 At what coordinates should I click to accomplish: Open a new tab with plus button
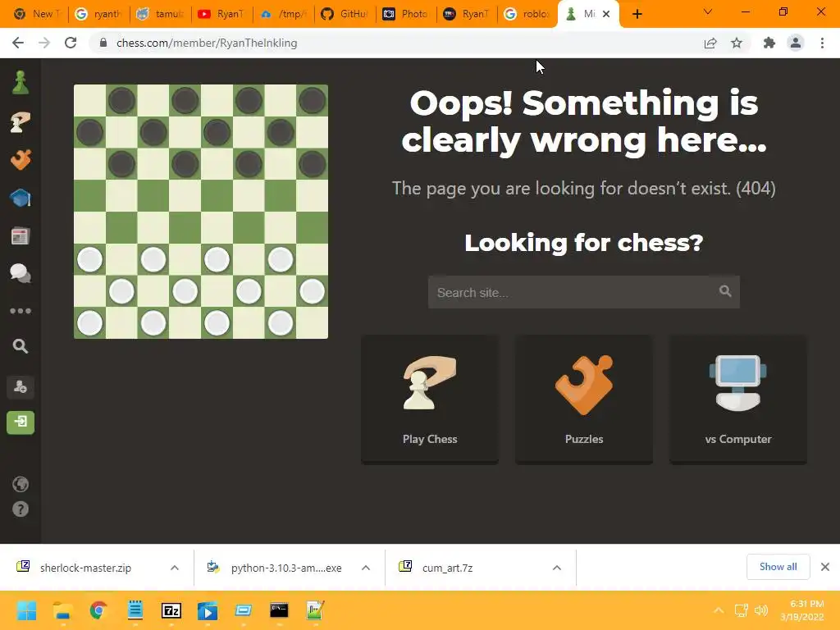point(637,14)
